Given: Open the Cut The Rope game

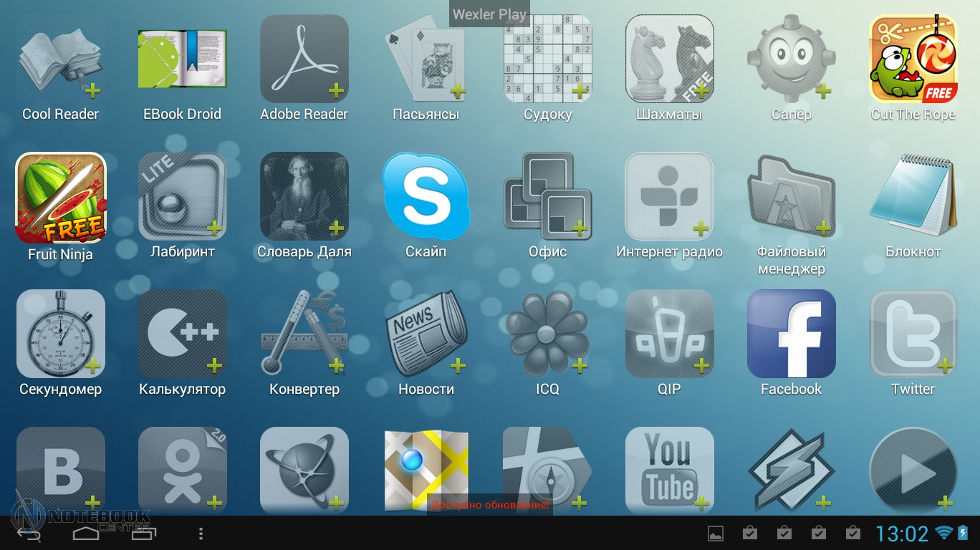Looking at the screenshot, I should click(913, 60).
